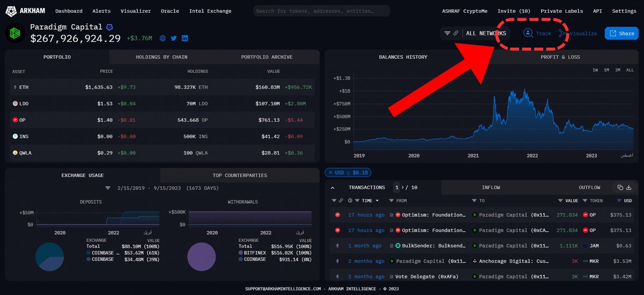Click the Paradigm Capital green logo avatar

[x=15, y=33]
